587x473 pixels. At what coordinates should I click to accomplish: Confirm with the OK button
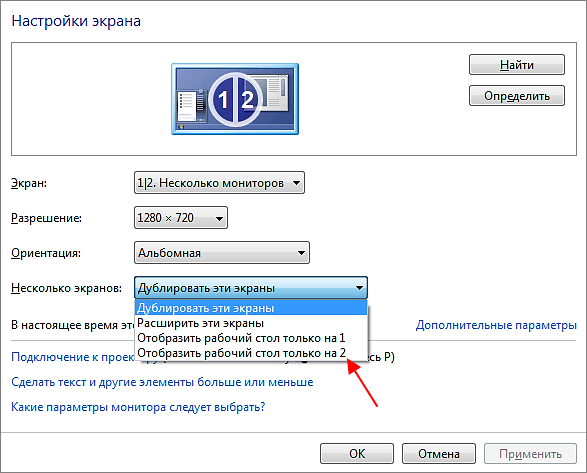click(357, 454)
